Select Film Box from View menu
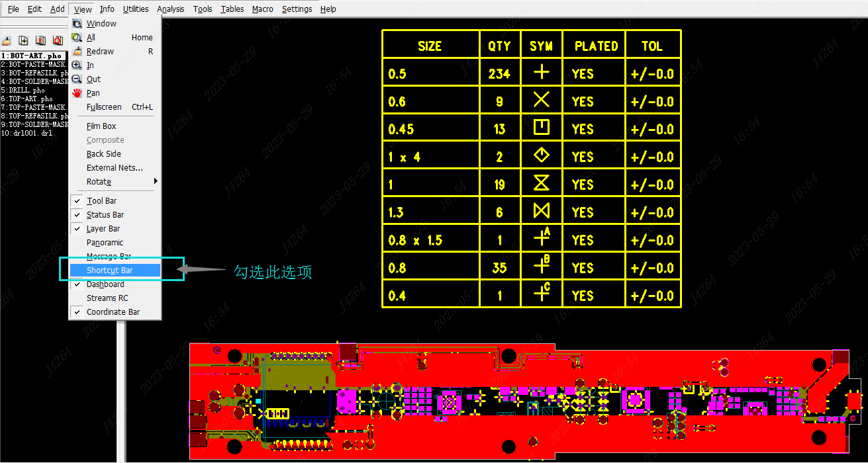The image size is (868, 463). (101, 126)
